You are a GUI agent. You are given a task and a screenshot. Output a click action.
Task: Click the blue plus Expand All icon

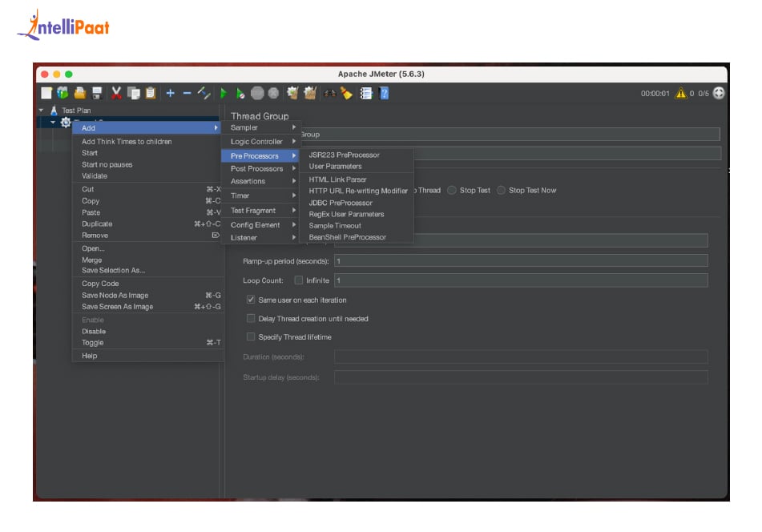[x=170, y=93]
